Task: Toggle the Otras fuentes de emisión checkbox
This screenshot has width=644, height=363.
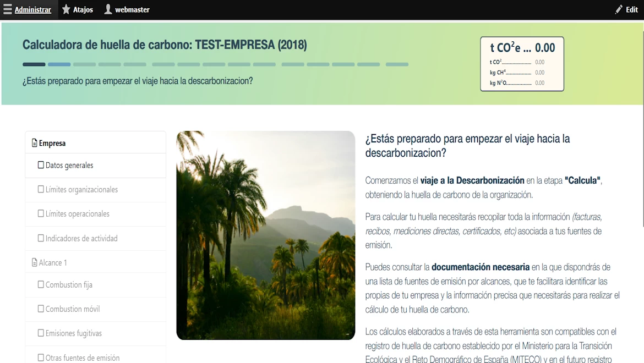Action: tap(41, 358)
